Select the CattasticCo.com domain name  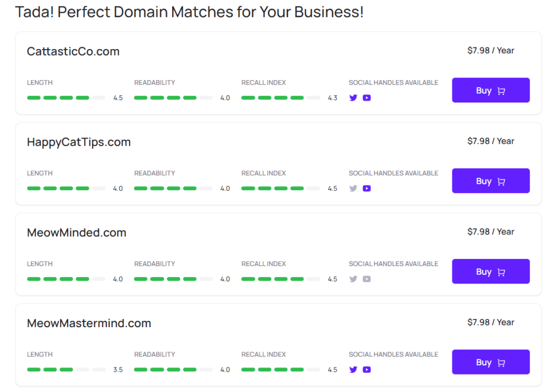(73, 52)
